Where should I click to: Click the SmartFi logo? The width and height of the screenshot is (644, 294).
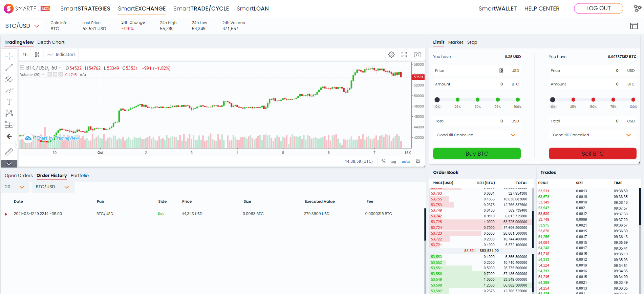coord(27,8)
